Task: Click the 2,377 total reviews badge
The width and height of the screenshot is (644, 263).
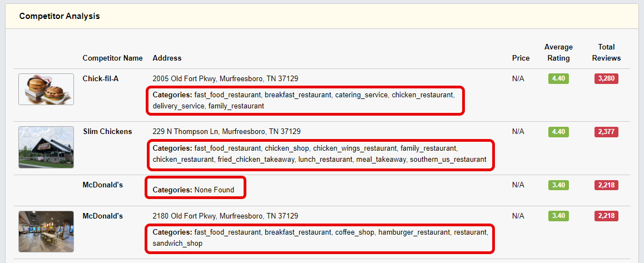Action: 606,132
